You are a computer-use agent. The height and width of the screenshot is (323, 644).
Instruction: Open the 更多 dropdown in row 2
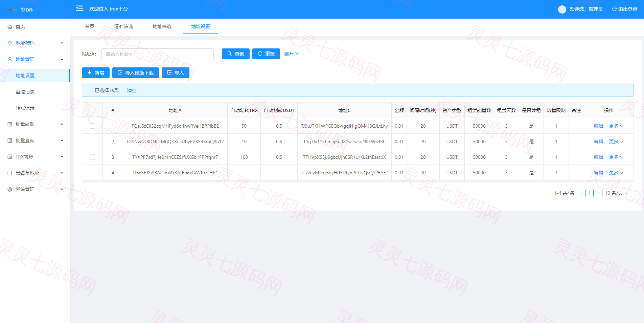[x=616, y=142]
